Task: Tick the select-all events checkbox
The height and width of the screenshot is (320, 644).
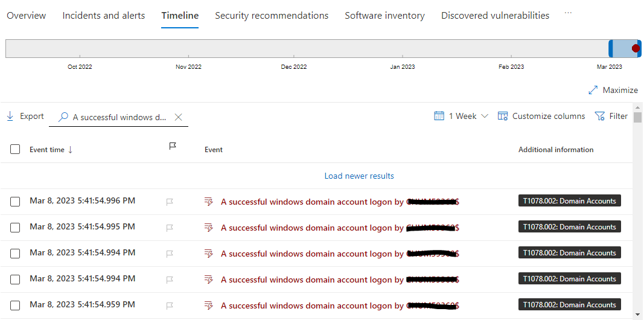Action: tap(15, 150)
